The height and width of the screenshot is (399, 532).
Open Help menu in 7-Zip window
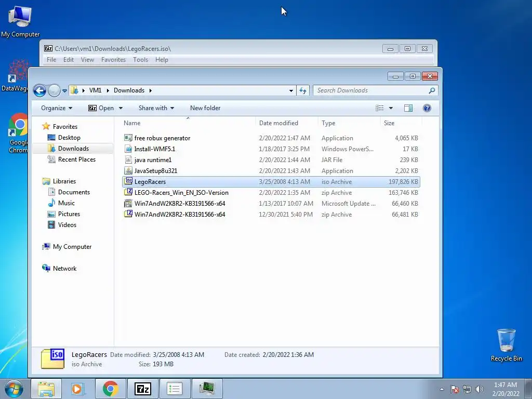[x=162, y=60]
